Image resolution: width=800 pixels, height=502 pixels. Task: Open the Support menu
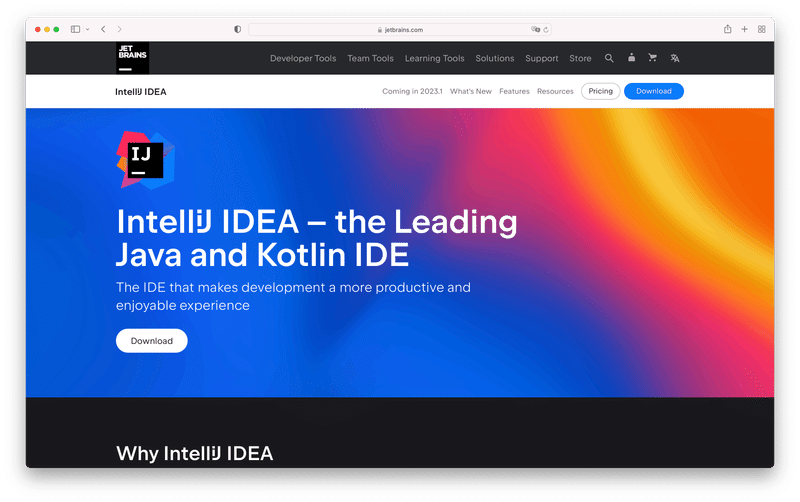coord(542,58)
